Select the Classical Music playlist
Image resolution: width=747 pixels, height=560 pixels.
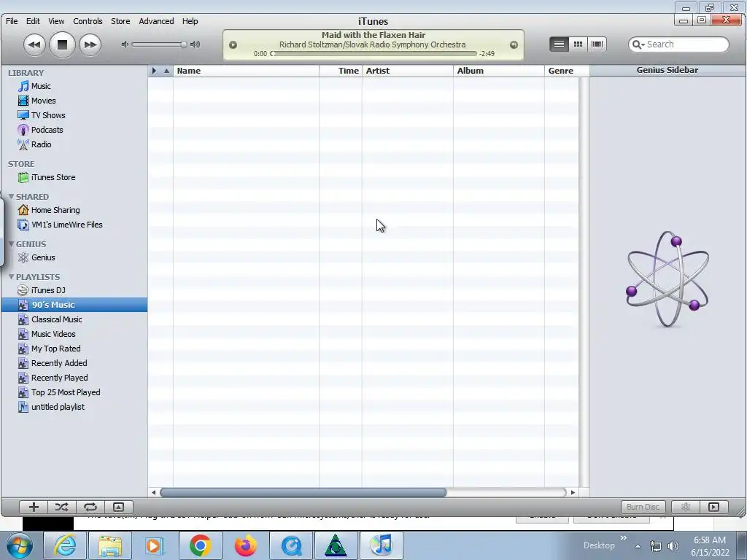57,319
